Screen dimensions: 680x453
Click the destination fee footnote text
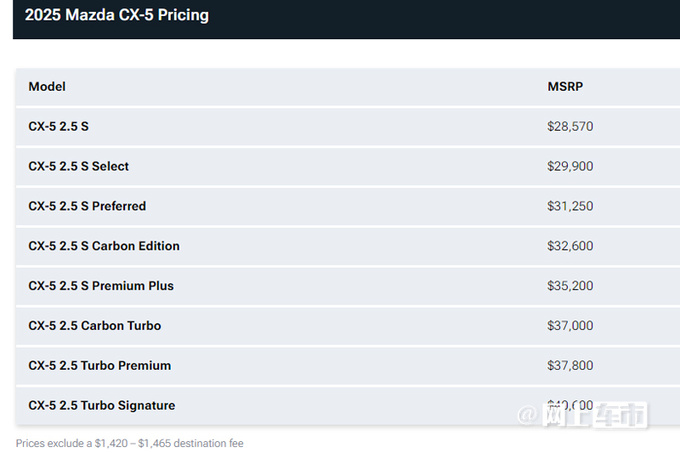(x=130, y=443)
